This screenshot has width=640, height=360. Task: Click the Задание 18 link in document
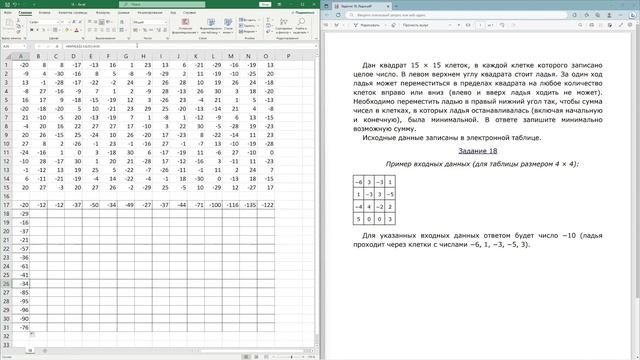478,151
